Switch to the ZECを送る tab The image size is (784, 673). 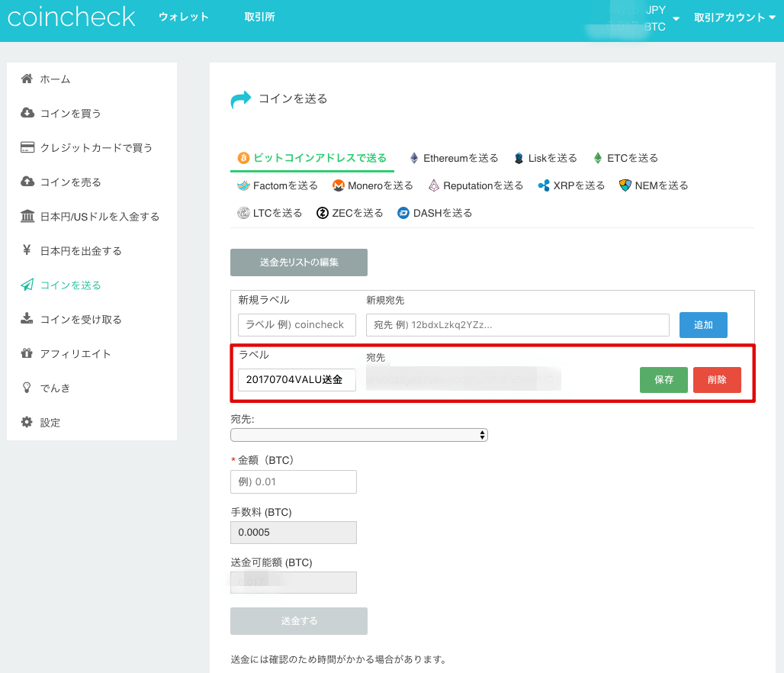(350, 213)
